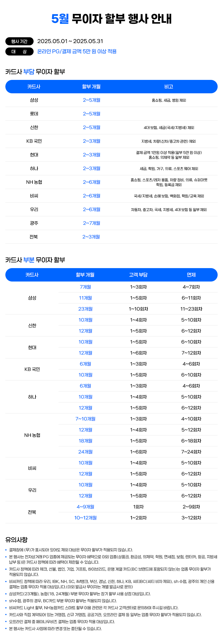The height and width of the screenshot is (644, 223).
Task: Click the 비고 column header
Action: tap(169, 87)
